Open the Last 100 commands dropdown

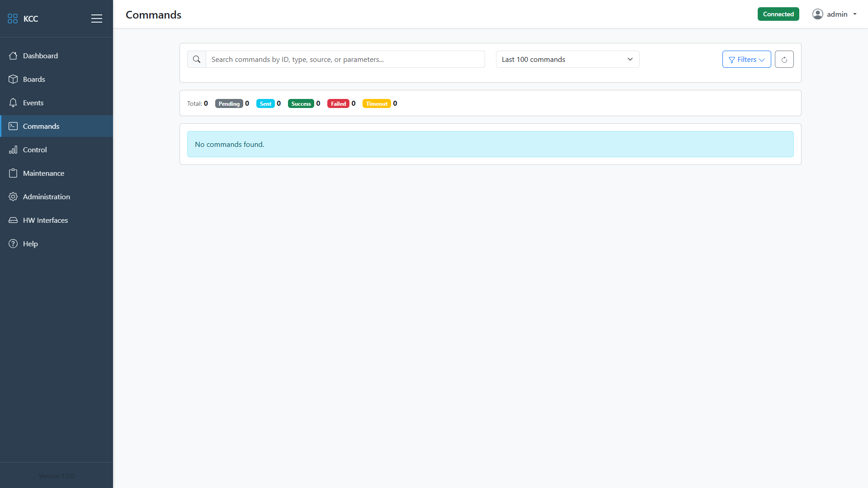pyautogui.click(x=567, y=59)
